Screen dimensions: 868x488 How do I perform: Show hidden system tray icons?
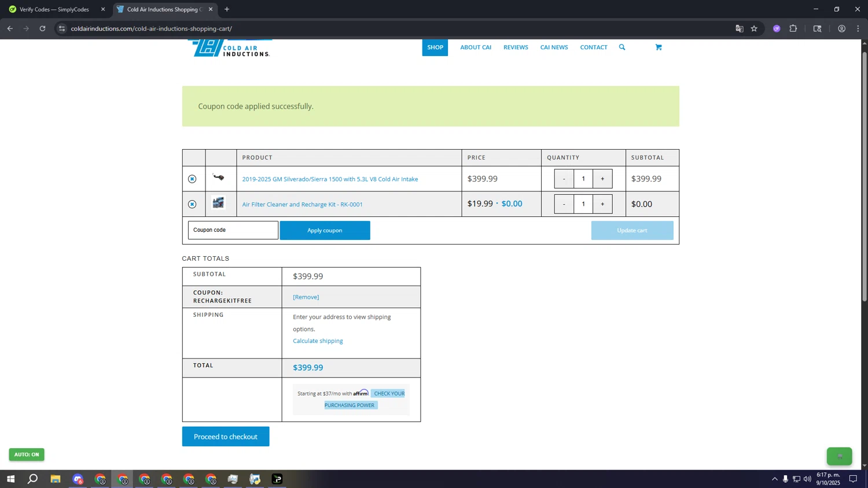(775, 479)
